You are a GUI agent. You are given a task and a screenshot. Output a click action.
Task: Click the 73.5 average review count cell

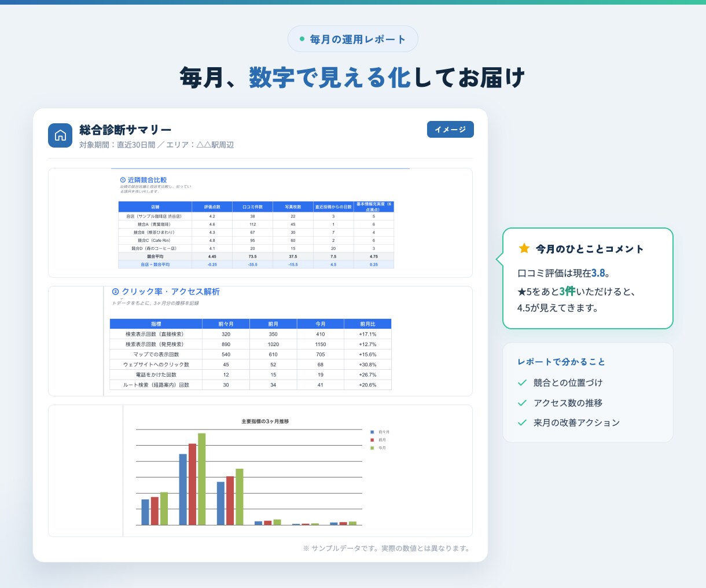click(253, 256)
